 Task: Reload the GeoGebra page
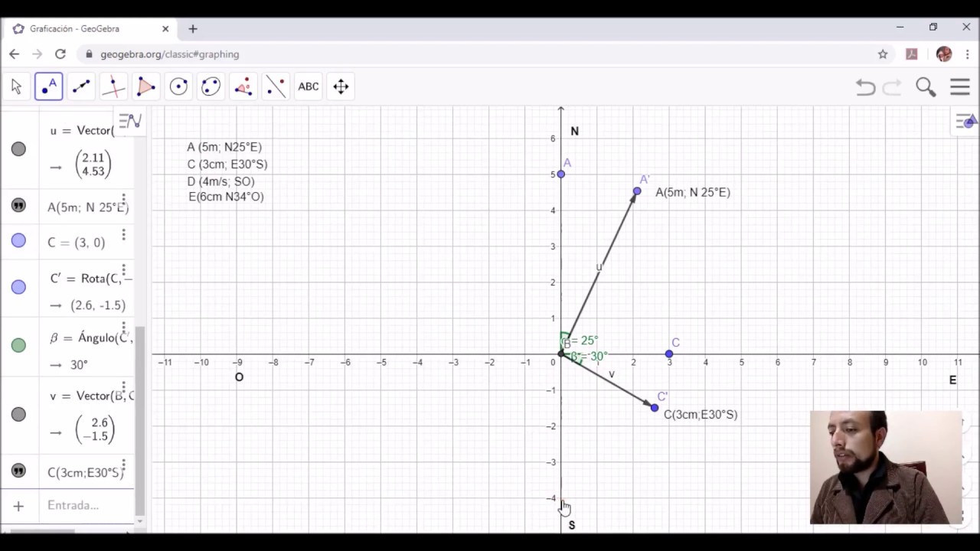(60, 54)
